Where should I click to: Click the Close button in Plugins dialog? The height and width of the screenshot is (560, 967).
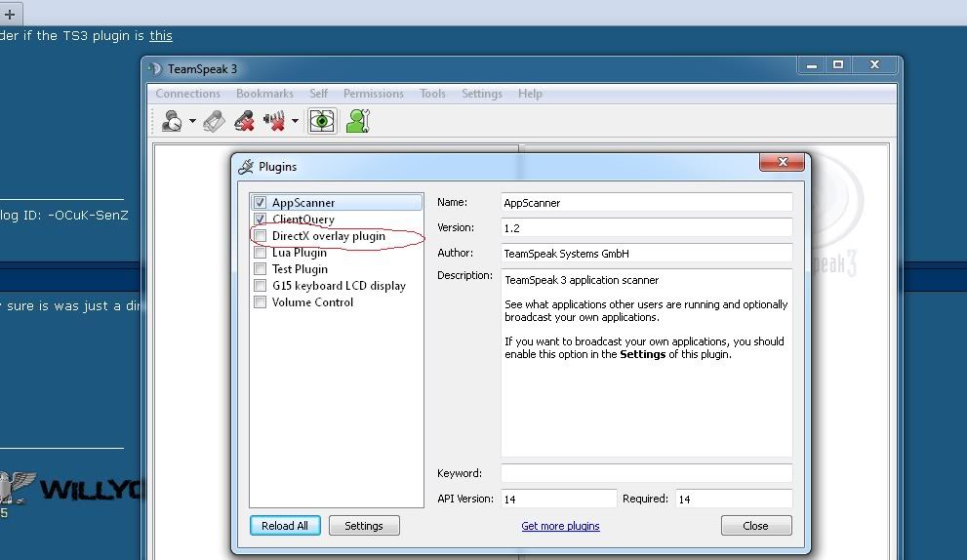click(x=756, y=526)
